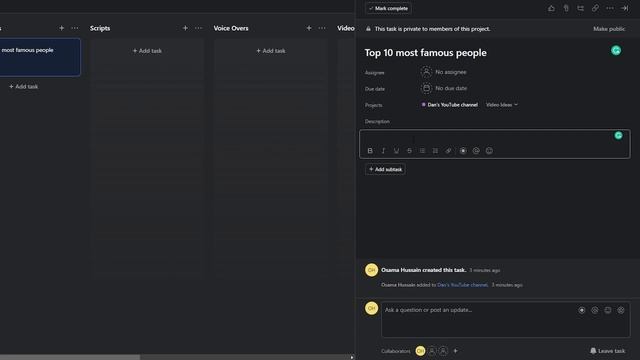
Task: Apply italic formatting in description
Action: [383, 151]
